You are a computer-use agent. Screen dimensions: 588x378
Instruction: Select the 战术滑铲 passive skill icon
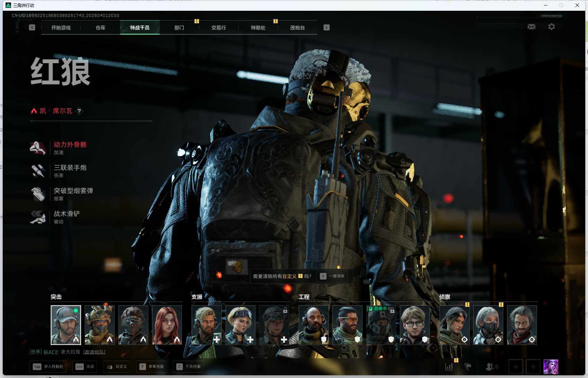38,217
